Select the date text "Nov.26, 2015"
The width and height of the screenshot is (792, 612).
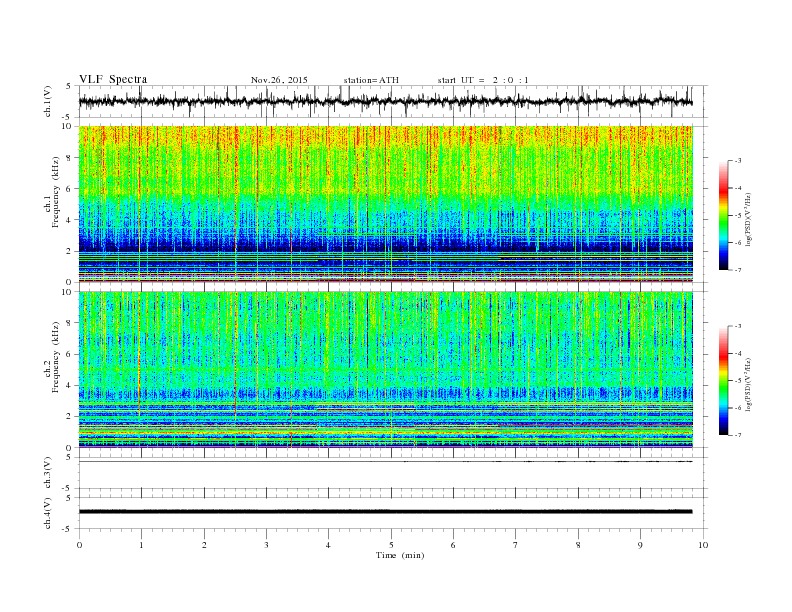(279, 80)
